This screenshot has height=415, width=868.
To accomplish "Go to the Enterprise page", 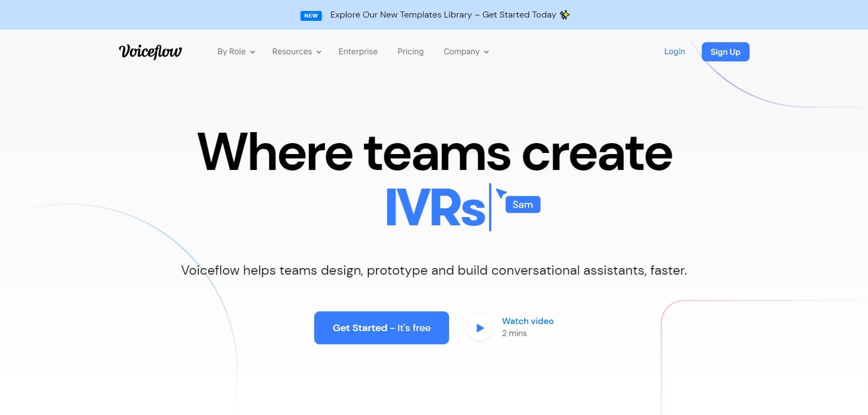I will pos(358,52).
